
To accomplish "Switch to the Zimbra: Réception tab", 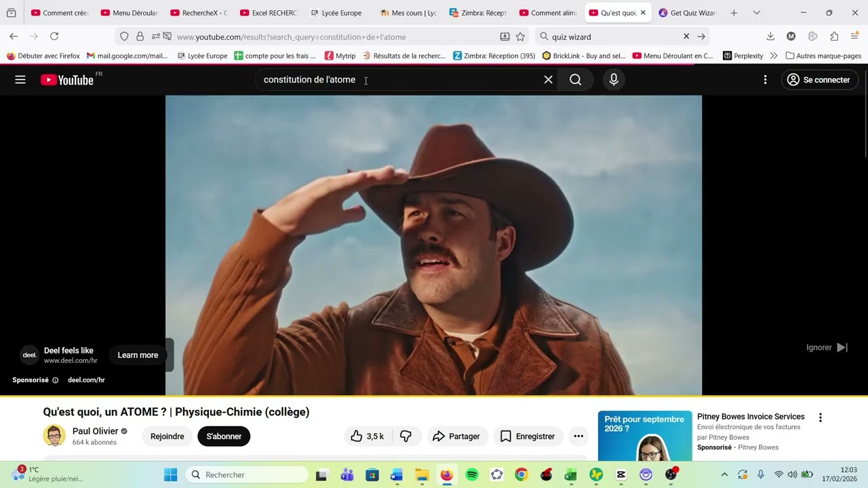I will [477, 13].
